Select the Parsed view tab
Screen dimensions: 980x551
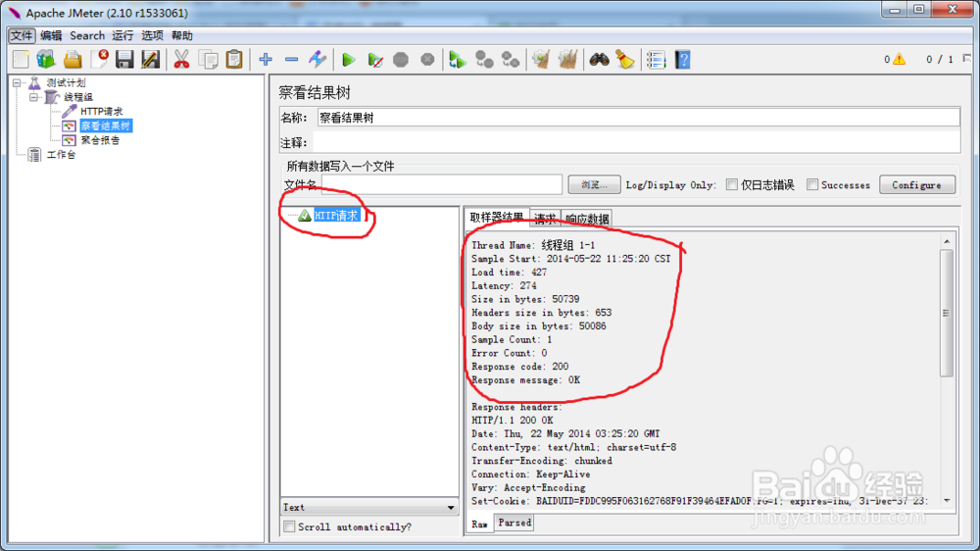click(514, 523)
